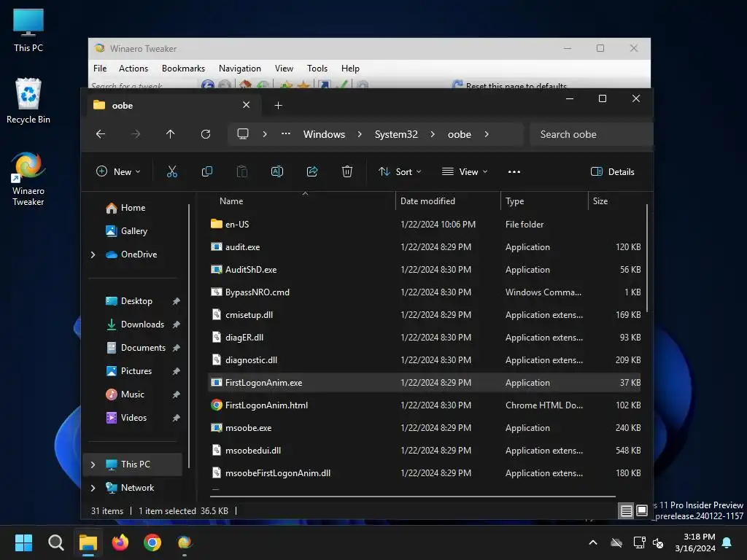Open the clock and date in taskbar
747x560 pixels.
[695, 542]
